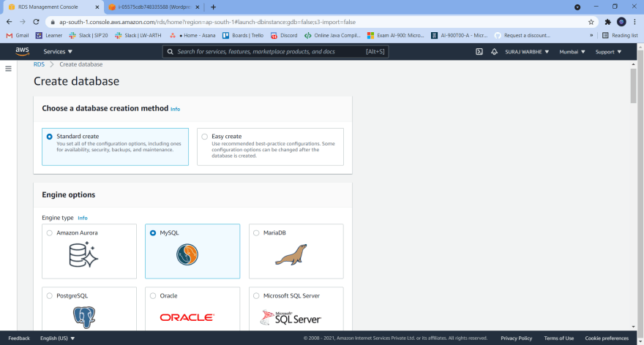
Task: Open the AI-900T00-A bookmark
Action: pyautogui.click(x=459, y=35)
